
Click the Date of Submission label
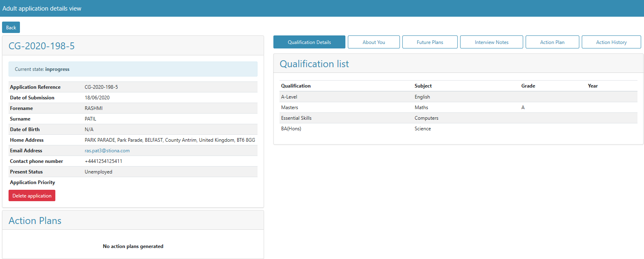32,98
